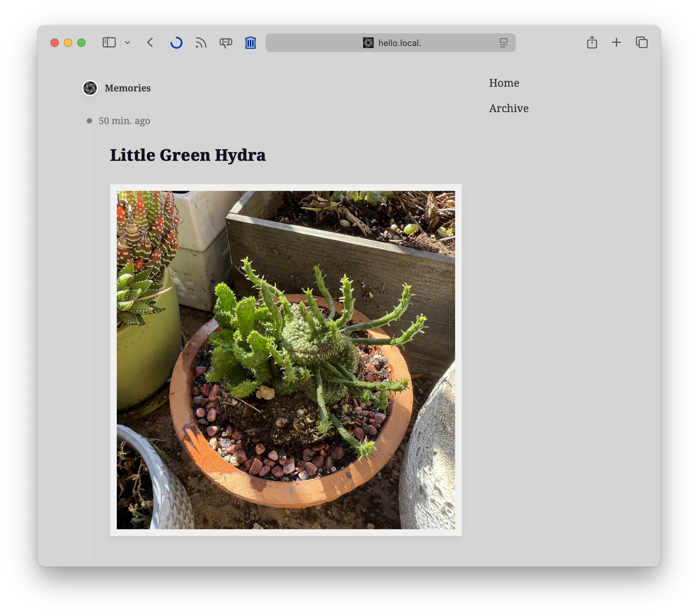Click the hello.local. address bar

coord(399,43)
